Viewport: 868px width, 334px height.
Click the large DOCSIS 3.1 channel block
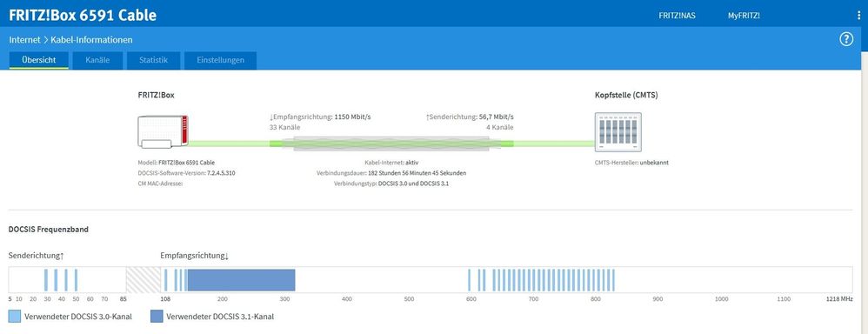click(242, 280)
